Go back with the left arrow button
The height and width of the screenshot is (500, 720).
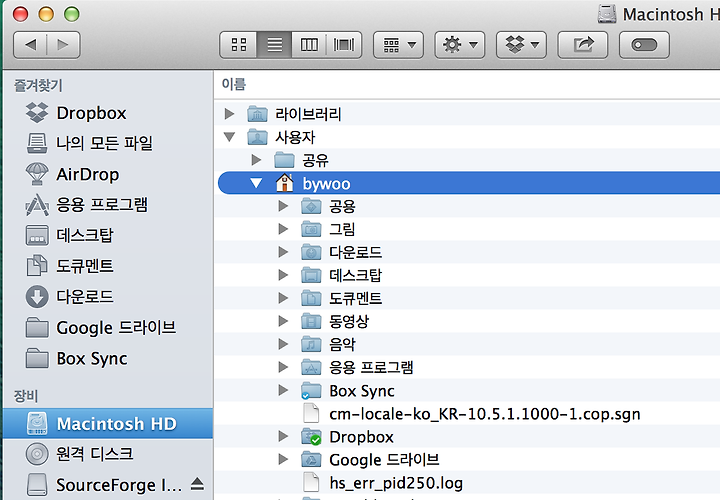tap(30, 45)
